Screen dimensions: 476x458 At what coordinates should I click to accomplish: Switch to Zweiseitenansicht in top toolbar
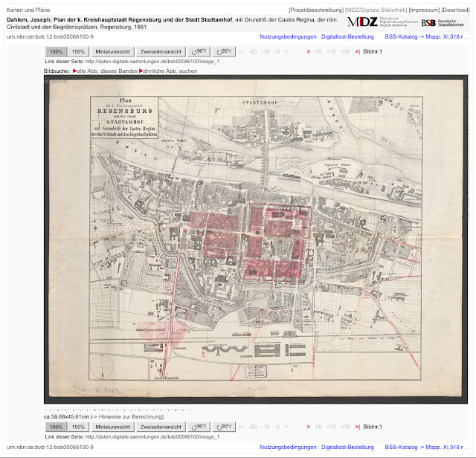161,51
